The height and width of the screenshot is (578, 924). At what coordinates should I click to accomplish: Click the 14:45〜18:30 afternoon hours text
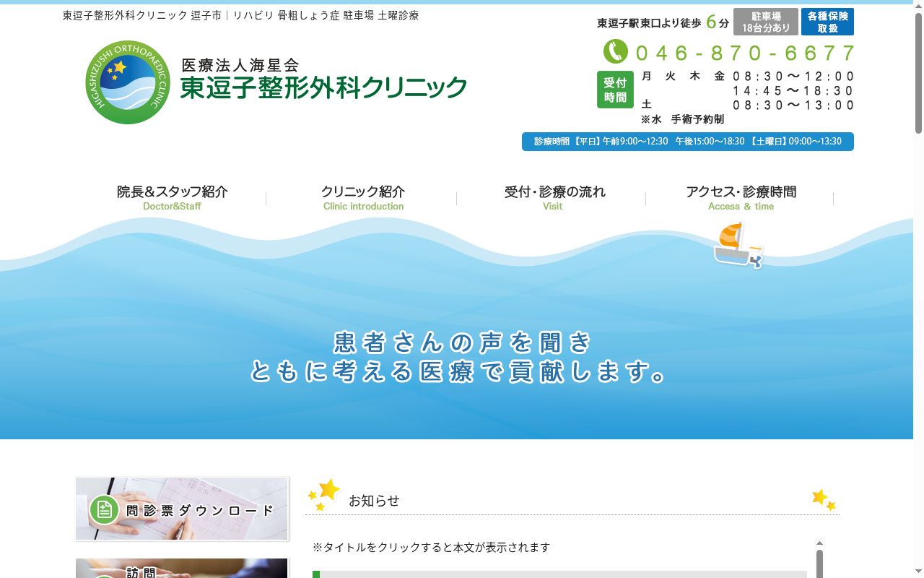(793, 90)
